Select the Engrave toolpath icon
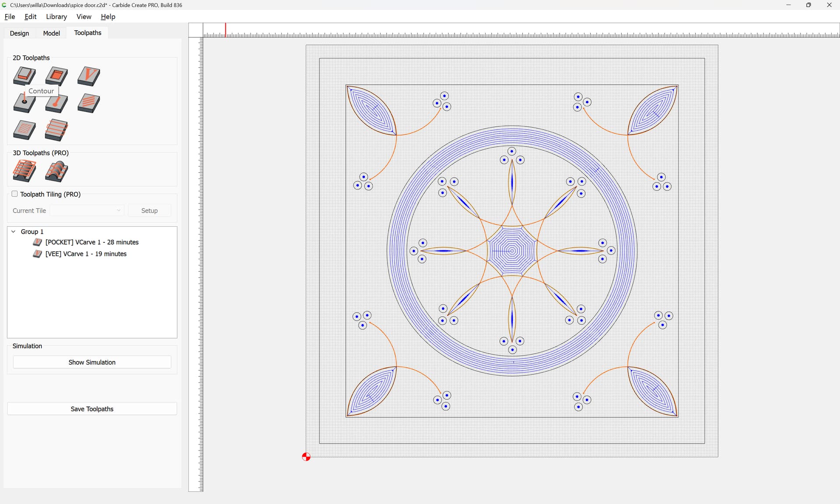 (89, 104)
